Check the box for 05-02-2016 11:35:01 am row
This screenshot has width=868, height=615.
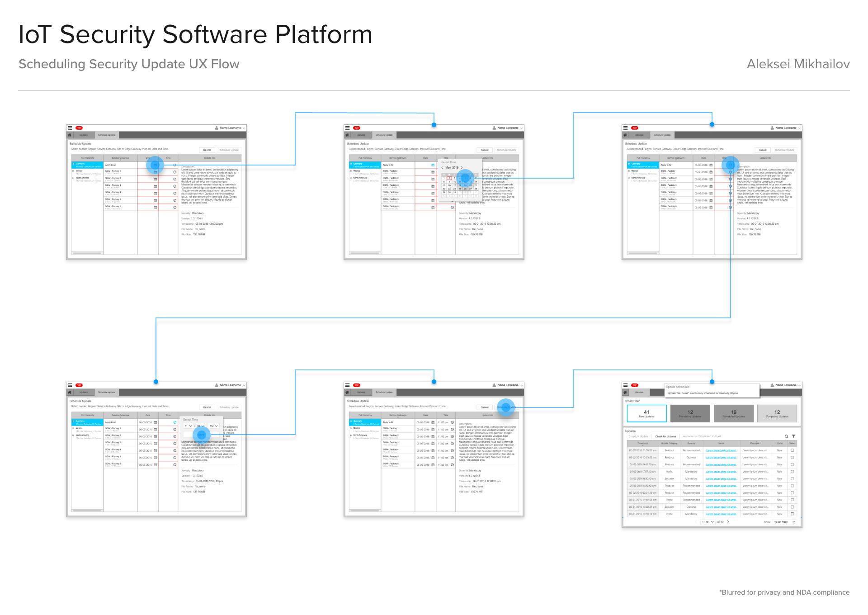(x=792, y=450)
